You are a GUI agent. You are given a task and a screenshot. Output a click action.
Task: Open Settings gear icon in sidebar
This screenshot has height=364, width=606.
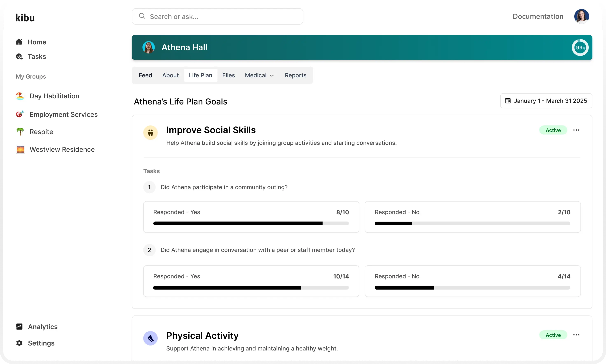click(x=19, y=343)
